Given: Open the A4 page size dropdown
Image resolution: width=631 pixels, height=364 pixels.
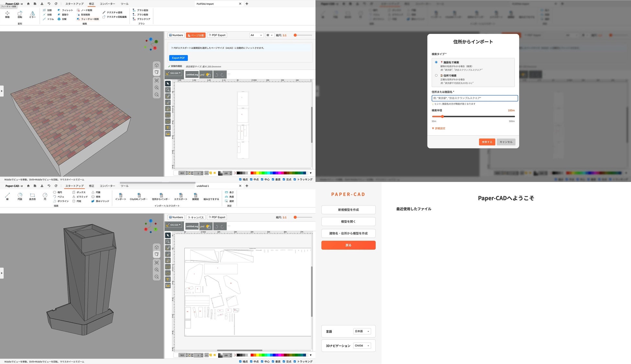Looking at the screenshot, I should (x=256, y=35).
